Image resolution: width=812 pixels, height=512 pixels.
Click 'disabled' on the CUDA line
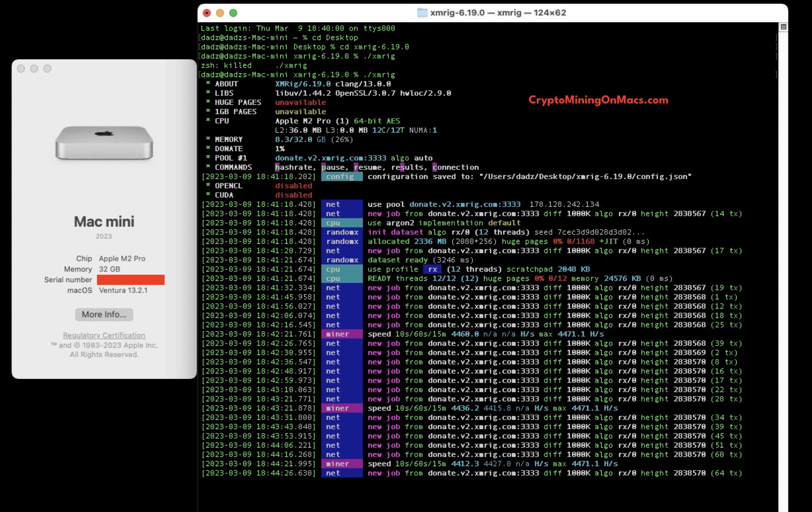[294, 195]
